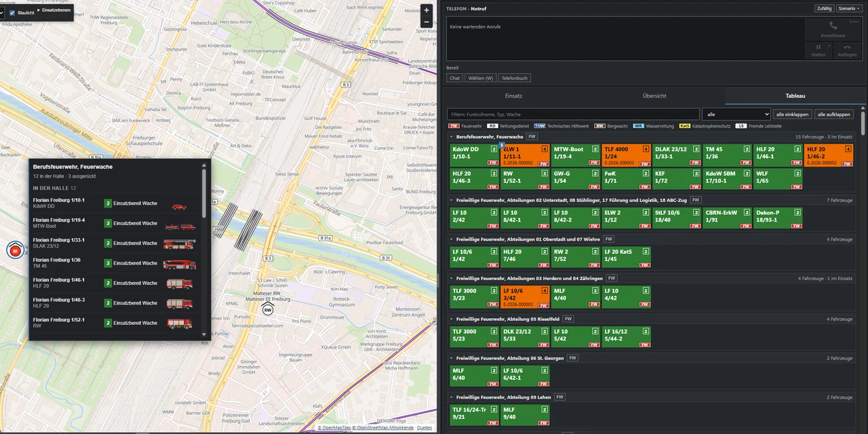The image size is (868, 434).
Task: Click 'alle aufklappen' button
Action: tap(833, 115)
